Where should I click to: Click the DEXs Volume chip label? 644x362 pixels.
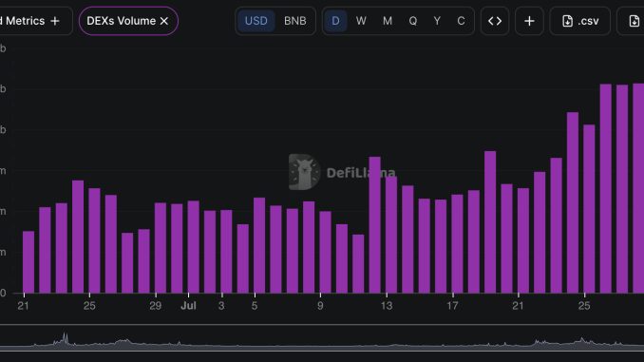click(x=122, y=21)
